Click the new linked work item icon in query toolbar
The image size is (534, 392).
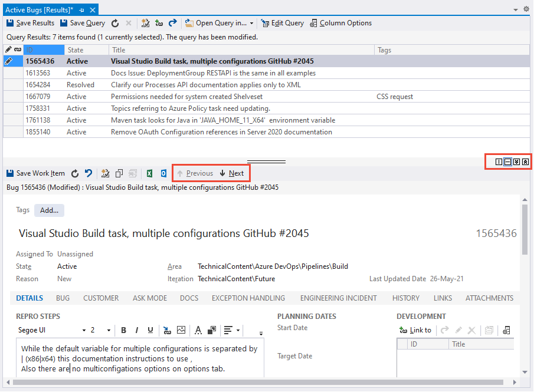(x=145, y=23)
